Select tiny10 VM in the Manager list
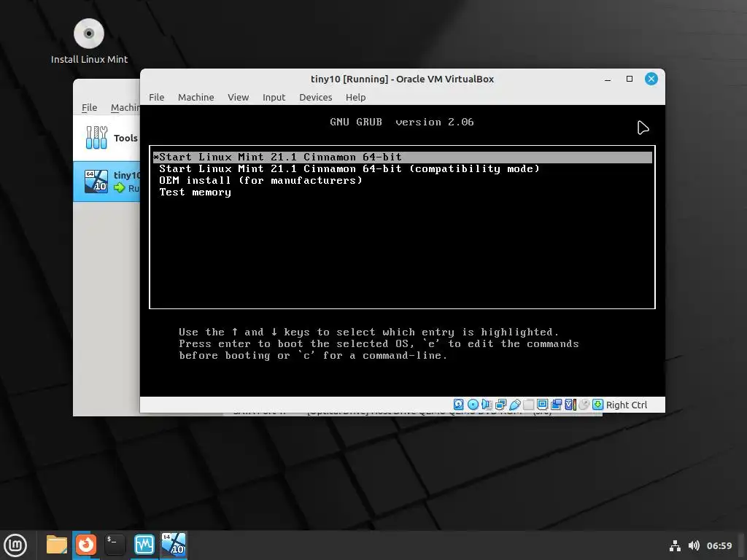The image size is (747, 560). (107, 182)
